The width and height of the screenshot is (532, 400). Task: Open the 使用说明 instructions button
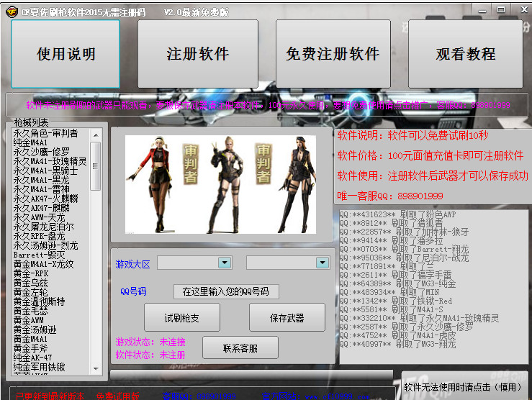coord(66,54)
